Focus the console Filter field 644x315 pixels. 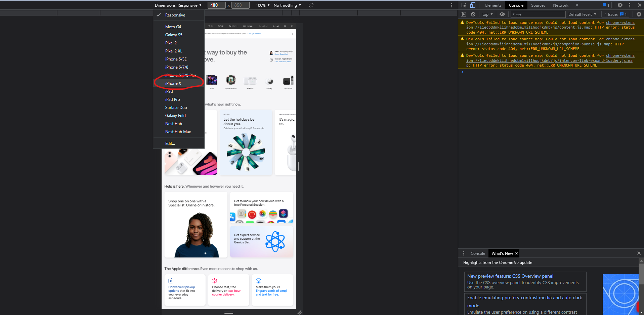(538, 14)
